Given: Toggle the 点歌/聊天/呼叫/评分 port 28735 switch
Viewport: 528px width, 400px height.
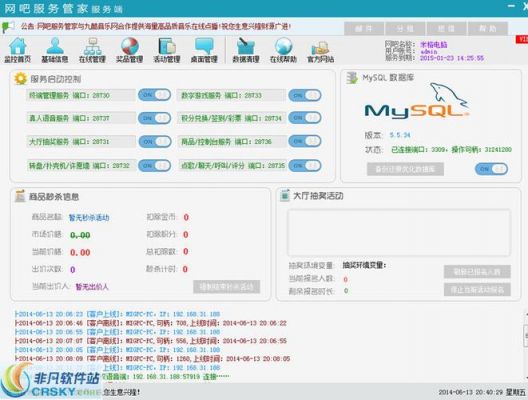Looking at the screenshot, I should click(305, 166).
